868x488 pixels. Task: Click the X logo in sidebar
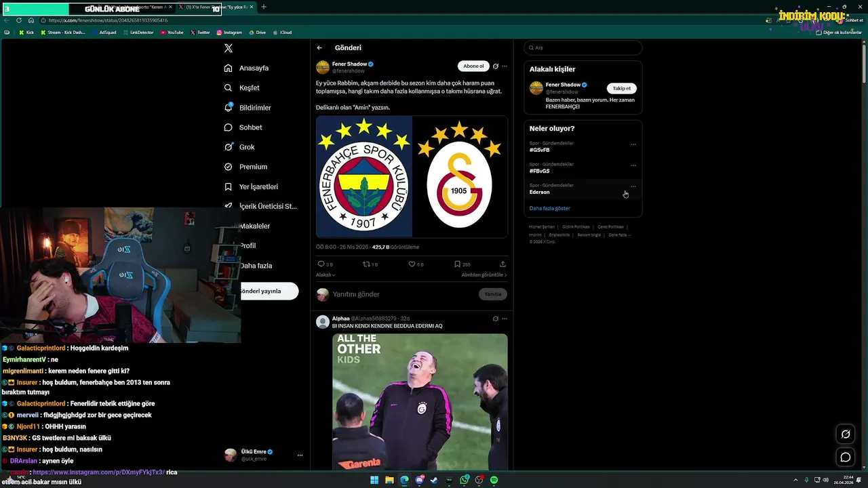tap(229, 48)
